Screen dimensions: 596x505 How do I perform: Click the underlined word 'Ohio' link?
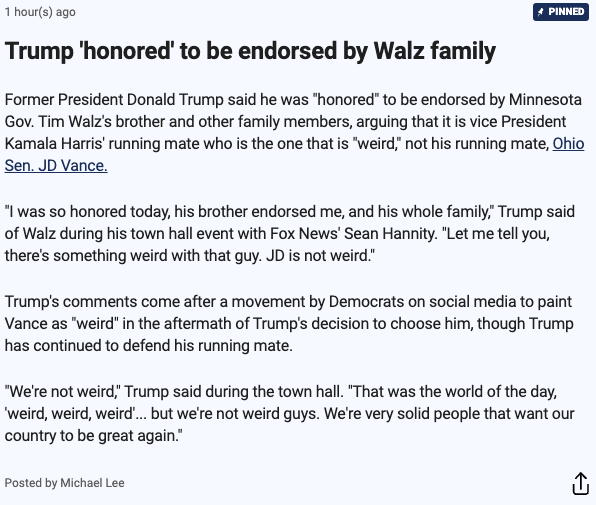click(568, 144)
